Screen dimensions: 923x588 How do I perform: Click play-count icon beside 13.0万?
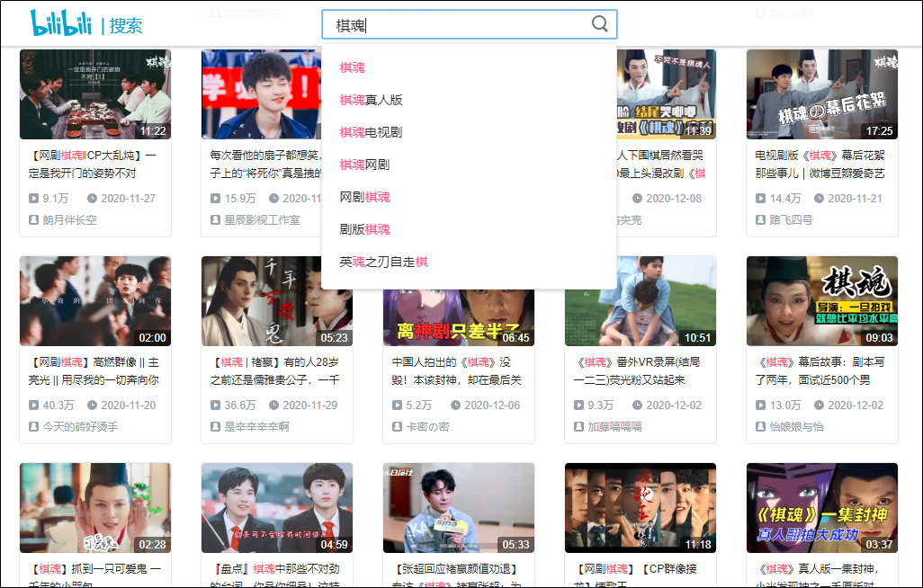760,405
